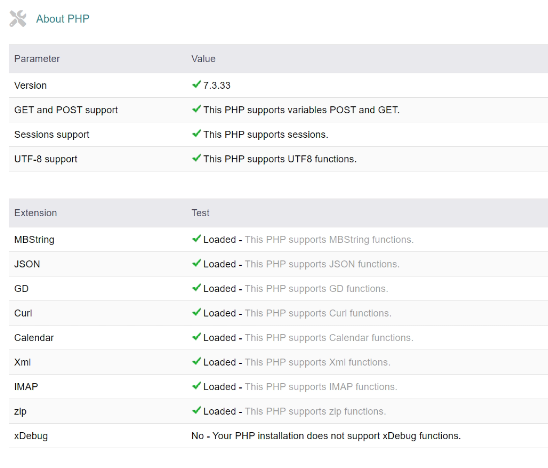Select the Extension column header

35,213
